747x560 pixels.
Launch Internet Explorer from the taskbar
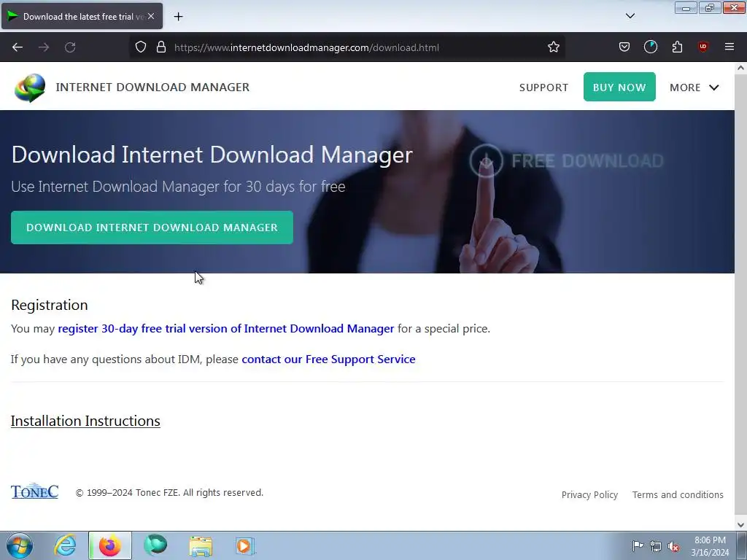(65, 545)
